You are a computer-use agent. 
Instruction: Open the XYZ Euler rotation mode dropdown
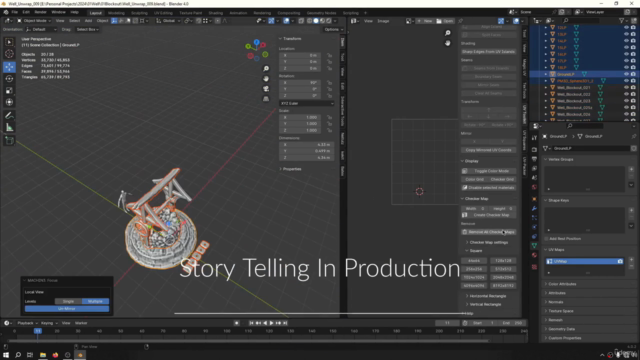coord(307,103)
